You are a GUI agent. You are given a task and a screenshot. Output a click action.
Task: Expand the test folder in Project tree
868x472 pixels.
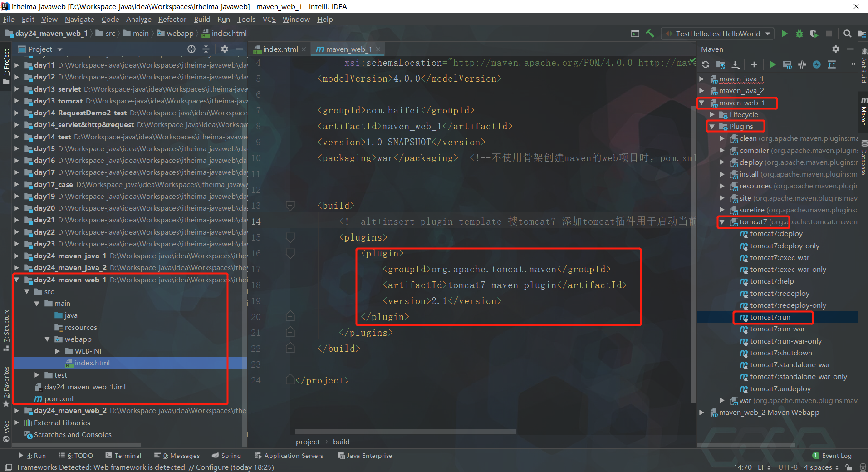click(37, 375)
